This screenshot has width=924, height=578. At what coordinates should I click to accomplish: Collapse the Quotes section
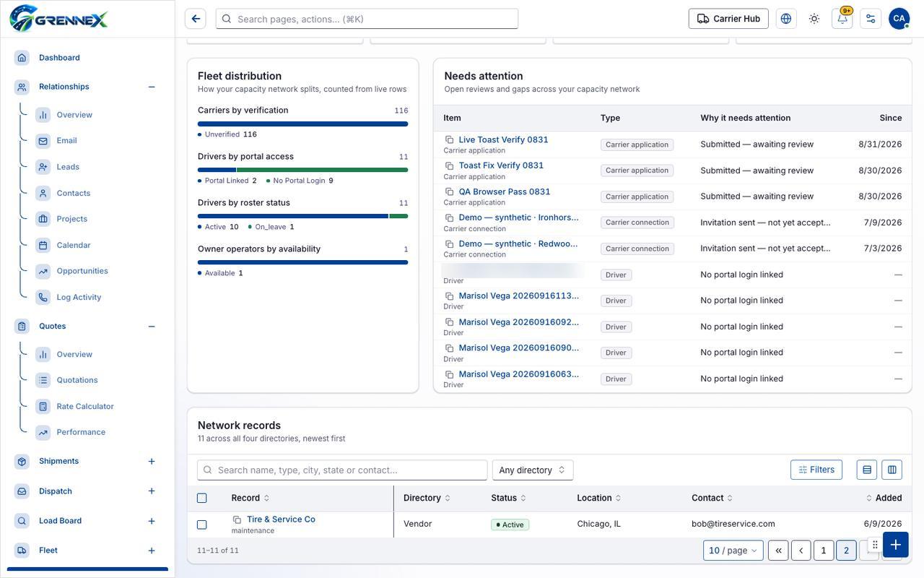click(x=152, y=327)
